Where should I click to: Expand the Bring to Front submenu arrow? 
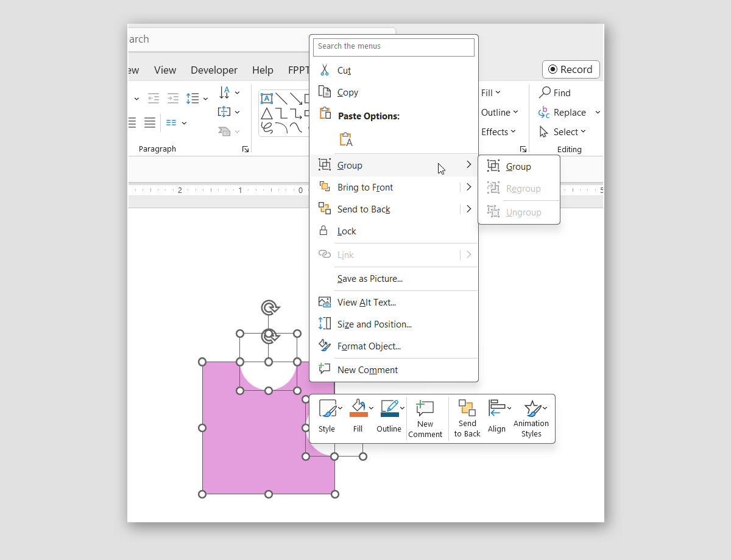click(468, 187)
